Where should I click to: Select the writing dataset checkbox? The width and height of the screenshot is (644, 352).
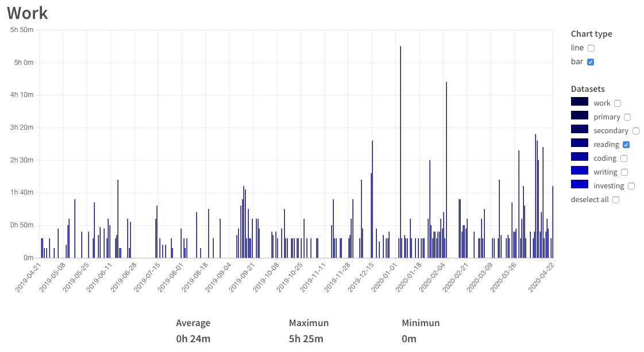click(624, 172)
